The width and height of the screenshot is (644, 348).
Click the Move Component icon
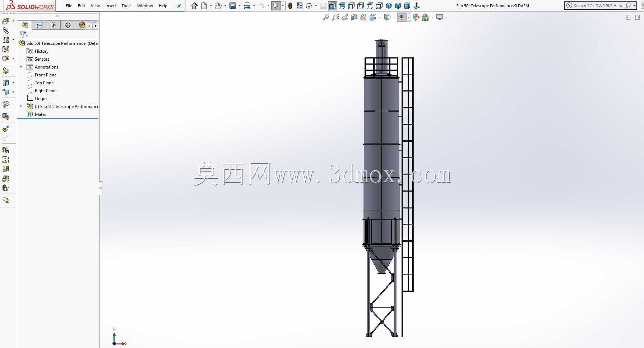pos(6,58)
